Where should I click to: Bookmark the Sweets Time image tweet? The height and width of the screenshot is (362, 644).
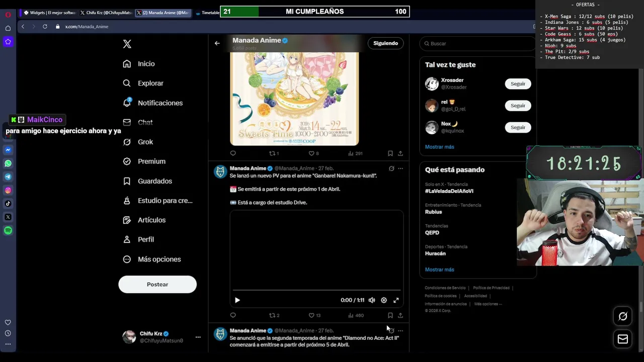[390, 153]
